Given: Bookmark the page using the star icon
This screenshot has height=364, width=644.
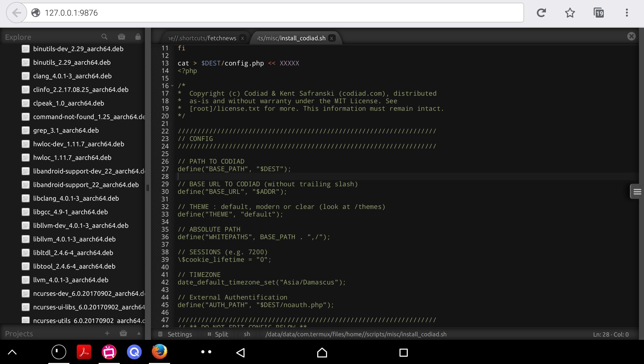Looking at the screenshot, I should pyautogui.click(x=570, y=13).
